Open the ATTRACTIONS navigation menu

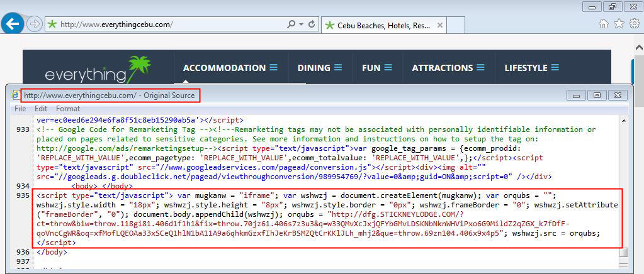(448, 68)
